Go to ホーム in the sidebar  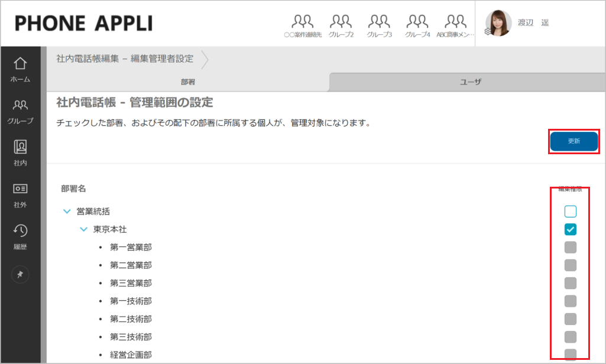pyautogui.click(x=20, y=69)
